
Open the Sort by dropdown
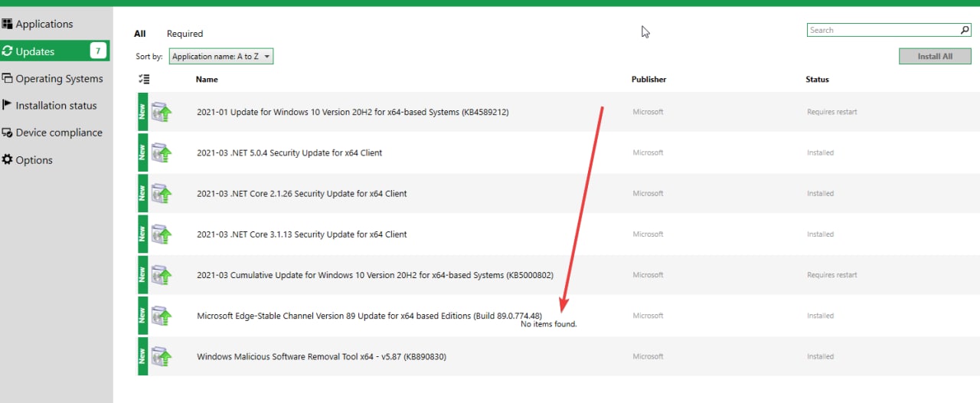coord(220,57)
